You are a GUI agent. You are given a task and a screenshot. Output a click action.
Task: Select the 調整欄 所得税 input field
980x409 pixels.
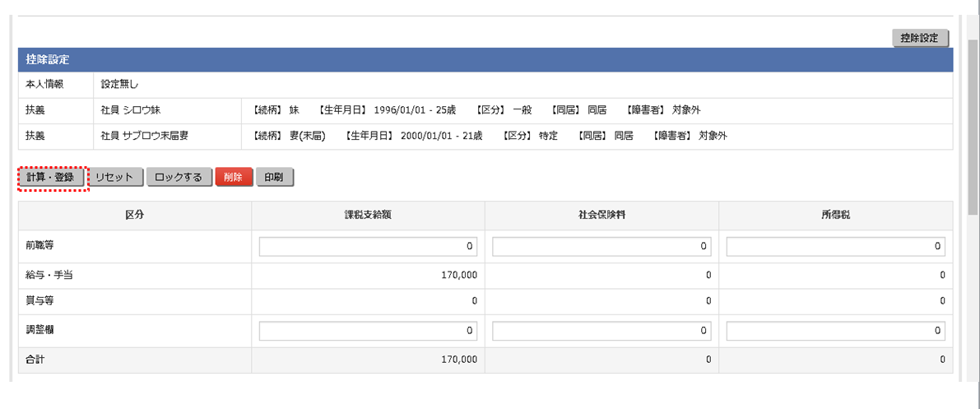point(835,331)
